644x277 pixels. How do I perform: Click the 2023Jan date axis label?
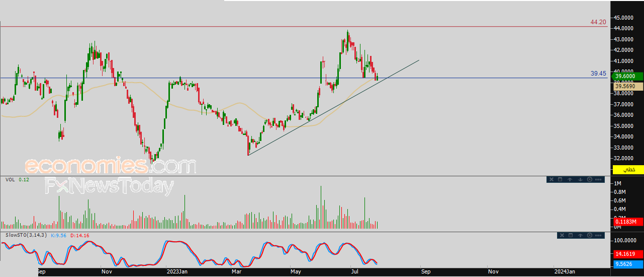coord(177,271)
